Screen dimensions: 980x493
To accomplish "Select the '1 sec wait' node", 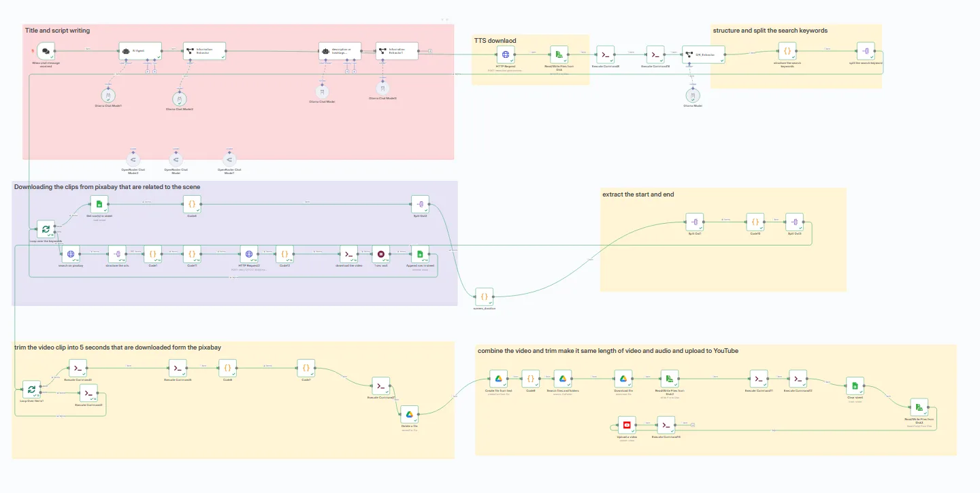I will click(x=381, y=254).
